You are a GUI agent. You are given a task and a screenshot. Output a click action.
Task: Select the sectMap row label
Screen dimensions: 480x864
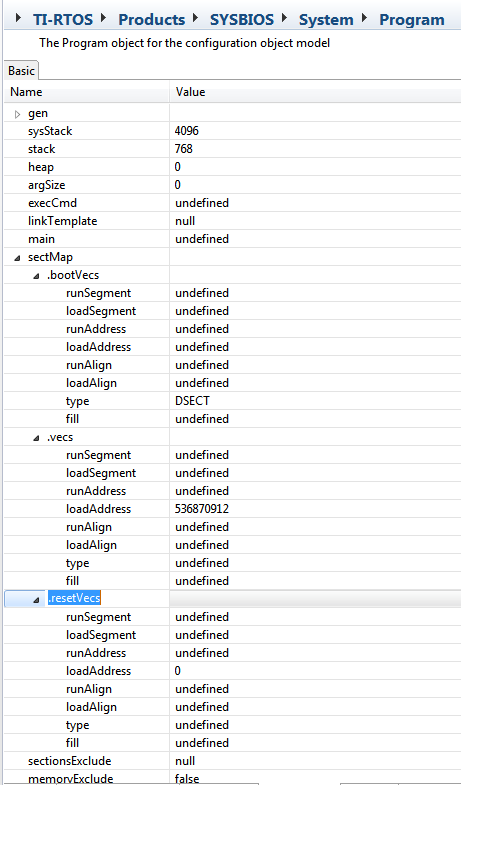click(50, 257)
